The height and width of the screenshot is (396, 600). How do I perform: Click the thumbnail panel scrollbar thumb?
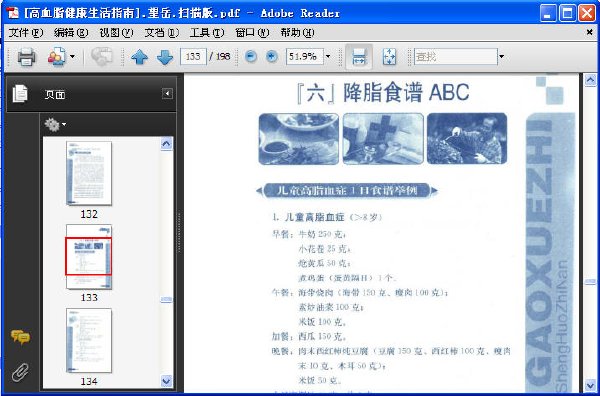pyautogui.click(x=166, y=299)
